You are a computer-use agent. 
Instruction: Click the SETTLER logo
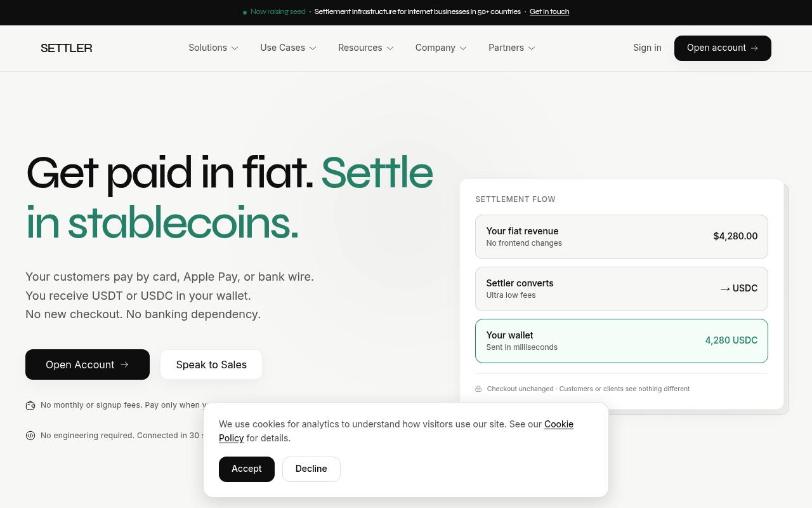[67, 48]
